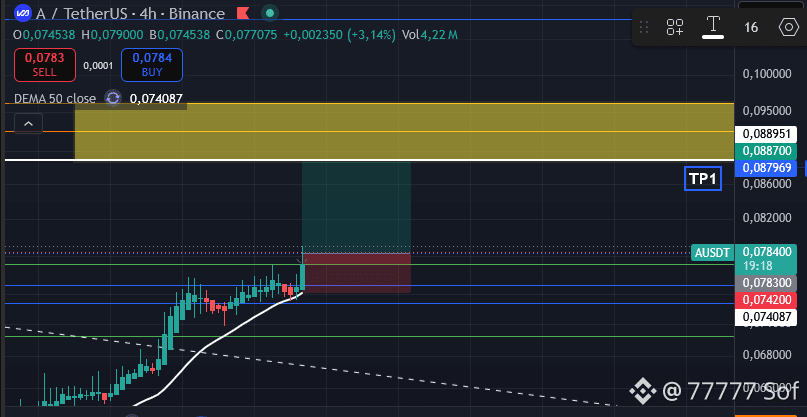Click the blue 0,087969 price label
Viewport: 807px width, 417px height.
coord(766,168)
